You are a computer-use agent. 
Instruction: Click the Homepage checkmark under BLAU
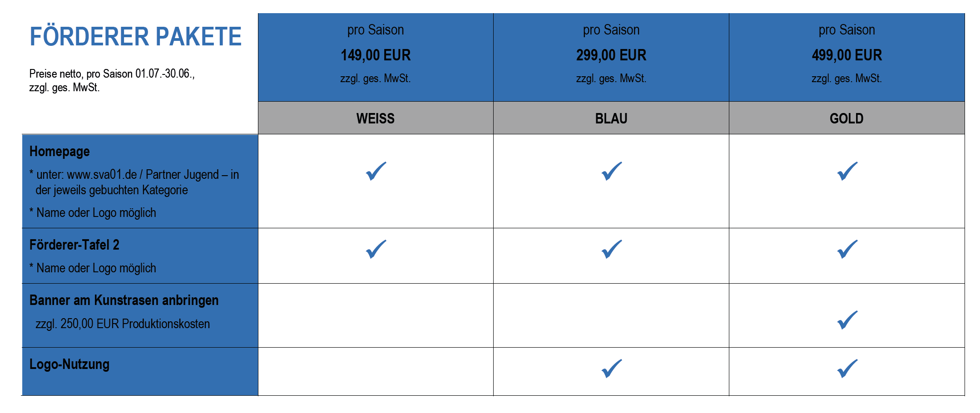pyautogui.click(x=612, y=171)
